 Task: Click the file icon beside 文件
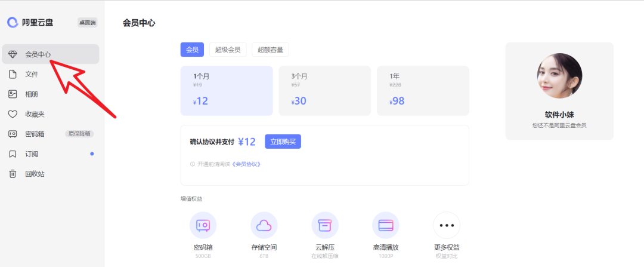pos(13,75)
